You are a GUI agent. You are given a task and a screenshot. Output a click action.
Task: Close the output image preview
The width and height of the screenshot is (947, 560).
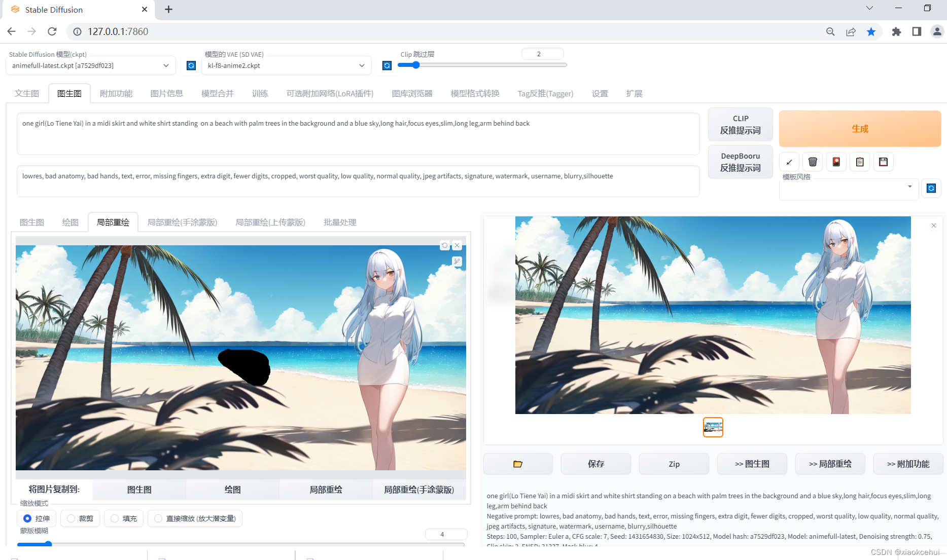934,226
